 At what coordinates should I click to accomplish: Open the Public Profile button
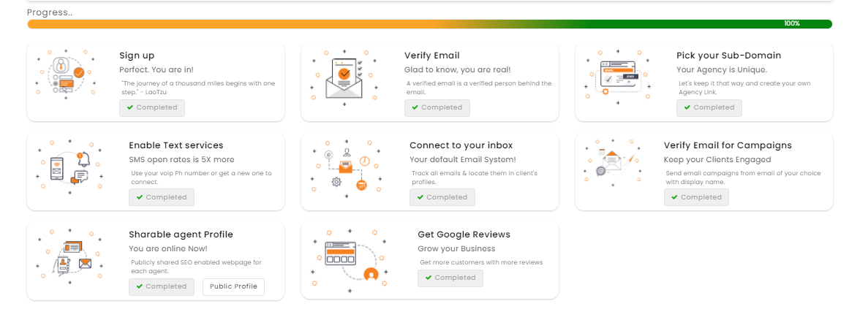click(233, 287)
